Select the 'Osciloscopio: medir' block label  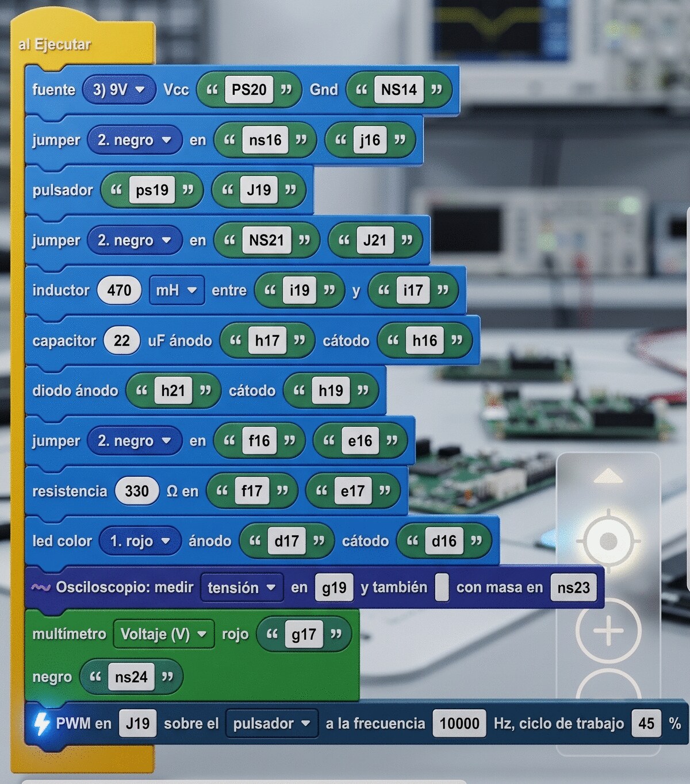[x=124, y=587]
